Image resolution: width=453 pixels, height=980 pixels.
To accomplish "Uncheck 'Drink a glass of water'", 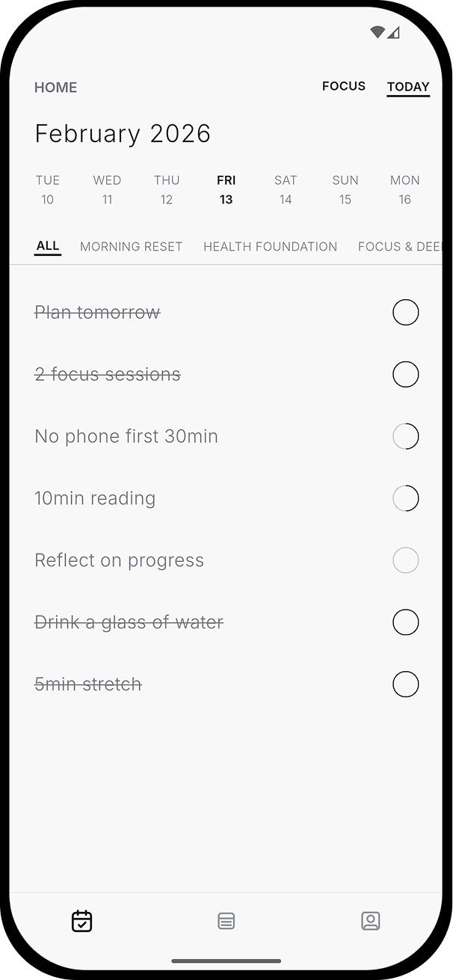I will point(406,622).
